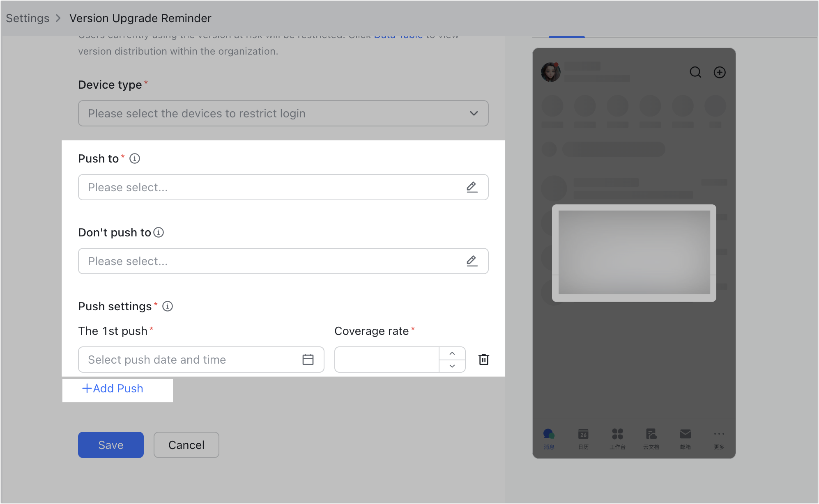Open the search icon in the phone preview
This screenshot has width=819, height=504.
(x=695, y=72)
